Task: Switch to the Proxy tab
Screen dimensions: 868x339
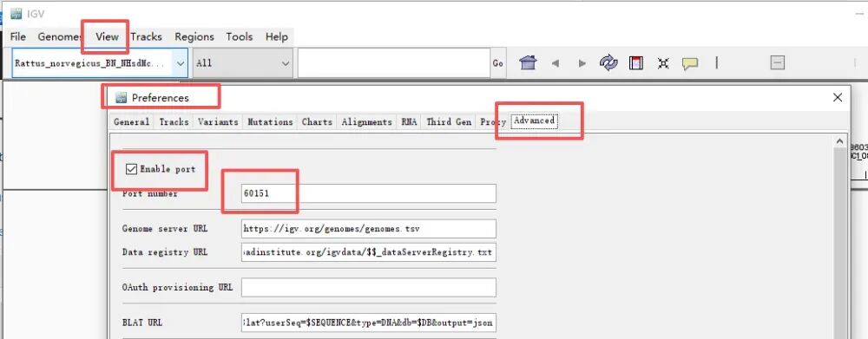Action: [x=493, y=122]
